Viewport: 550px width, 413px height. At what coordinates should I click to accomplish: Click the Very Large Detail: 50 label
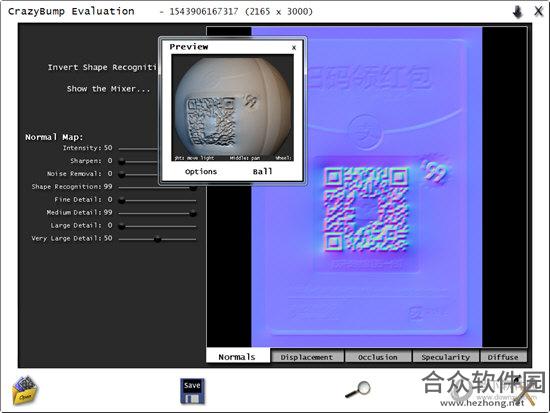pos(72,238)
